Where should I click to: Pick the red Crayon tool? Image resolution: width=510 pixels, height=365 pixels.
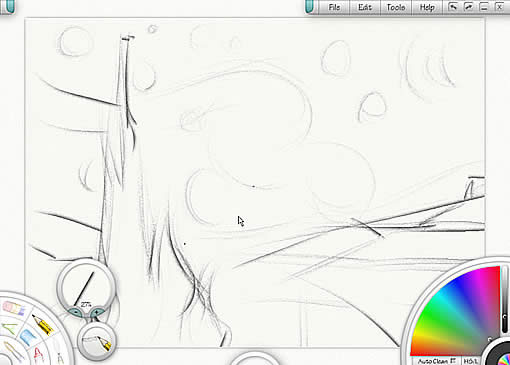38,355
